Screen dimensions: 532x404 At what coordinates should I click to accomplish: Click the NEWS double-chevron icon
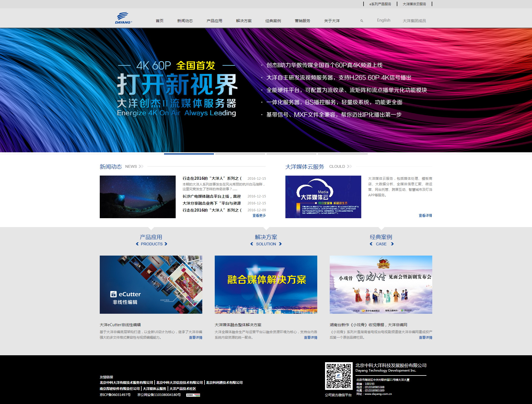click(x=141, y=166)
